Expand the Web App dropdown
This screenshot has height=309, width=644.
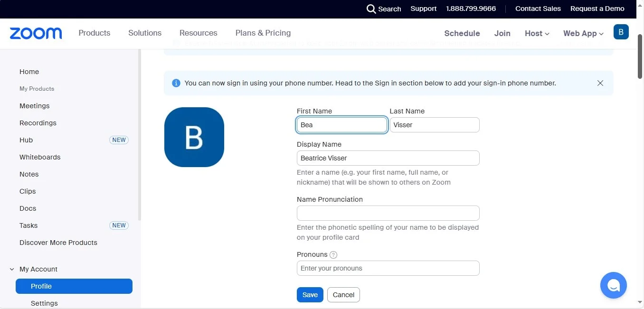[x=584, y=33]
